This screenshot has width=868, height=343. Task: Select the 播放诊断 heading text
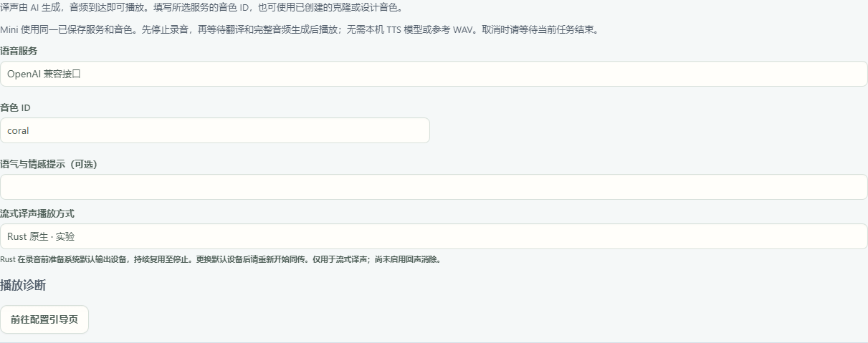point(23,285)
